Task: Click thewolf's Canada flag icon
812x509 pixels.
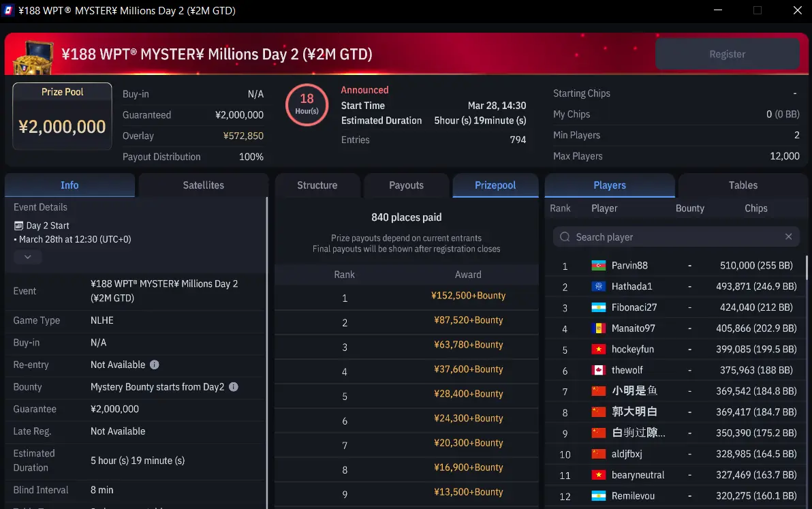Action: pos(599,371)
